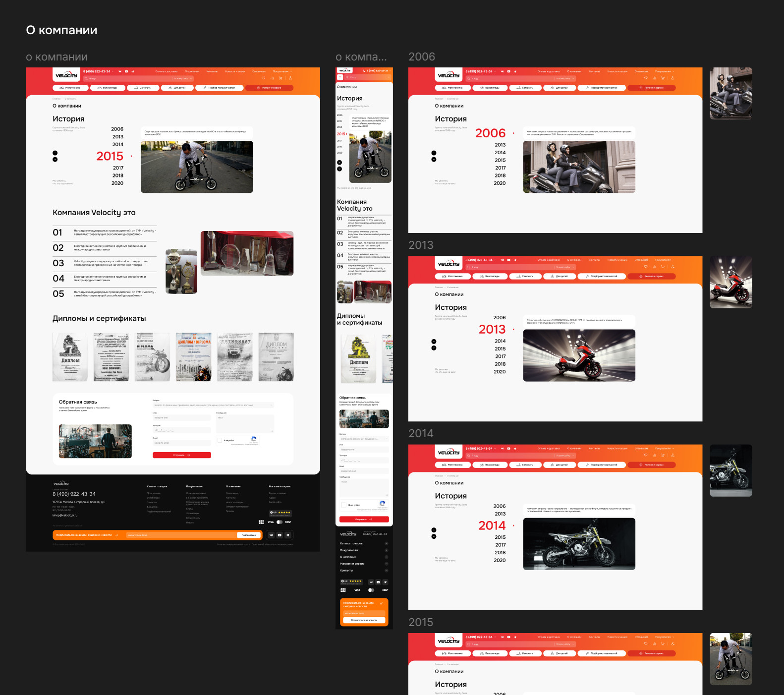
Task: Select year 2020 in main desktop history timeline
Action: (117, 183)
